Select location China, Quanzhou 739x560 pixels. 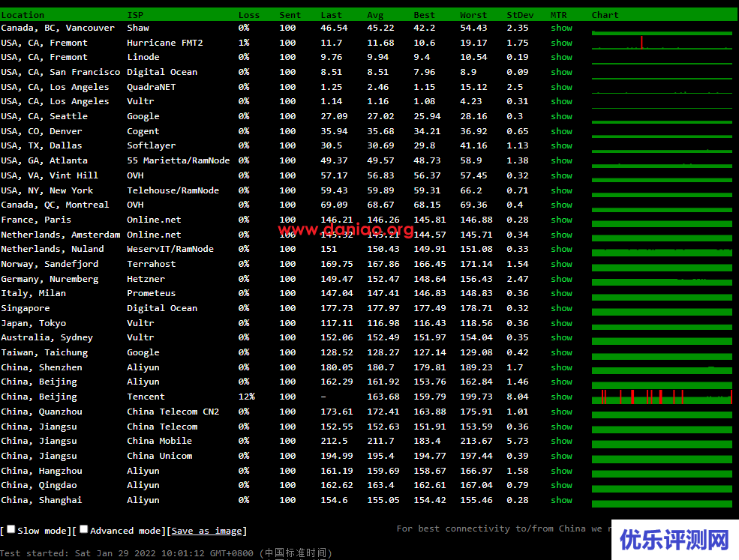41,412
